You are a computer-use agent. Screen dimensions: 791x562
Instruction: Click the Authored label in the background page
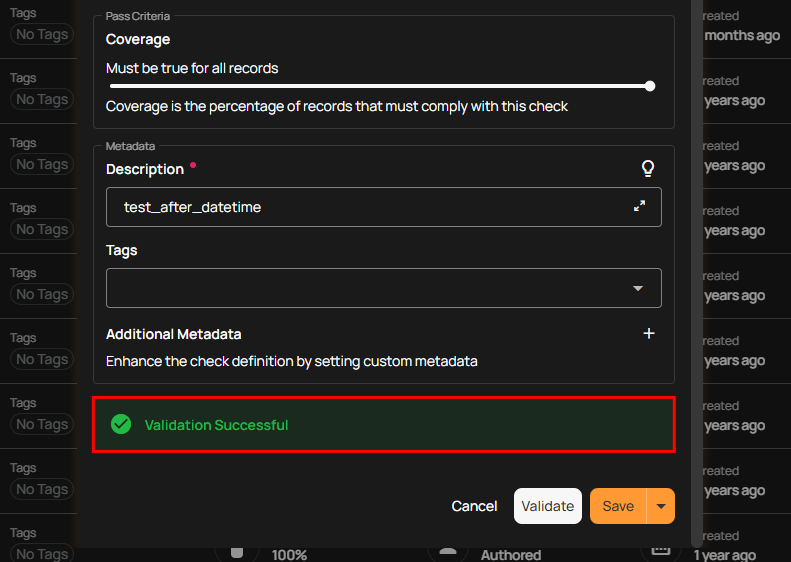pyautogui.click(x=511, y=555)
